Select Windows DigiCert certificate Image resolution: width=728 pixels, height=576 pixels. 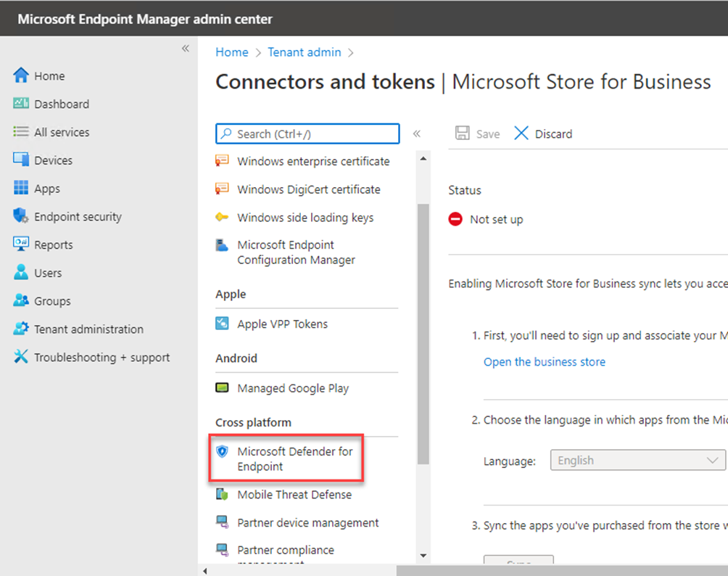309,189
